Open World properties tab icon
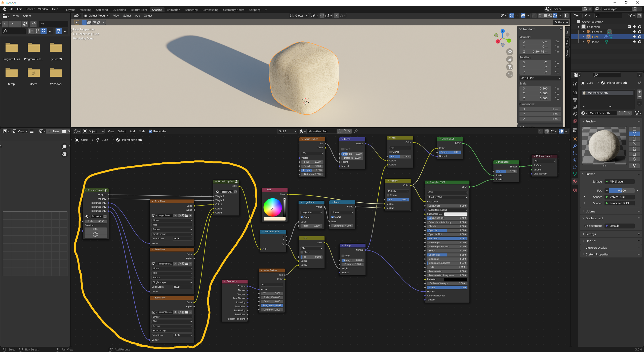 575,121
